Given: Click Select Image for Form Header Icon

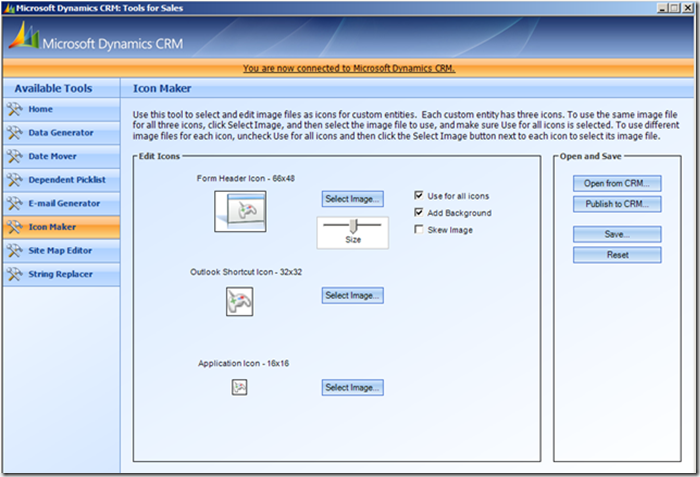Looking at the screenshot, I should tap(352, 199).
